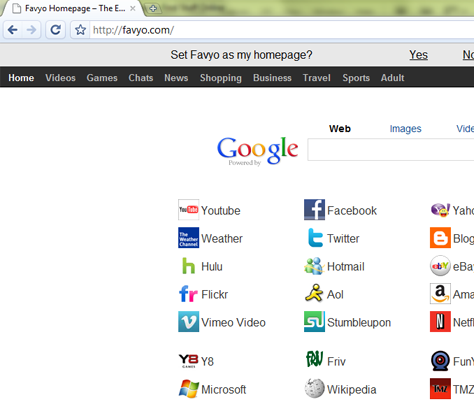Click the Weather text link

222,239
